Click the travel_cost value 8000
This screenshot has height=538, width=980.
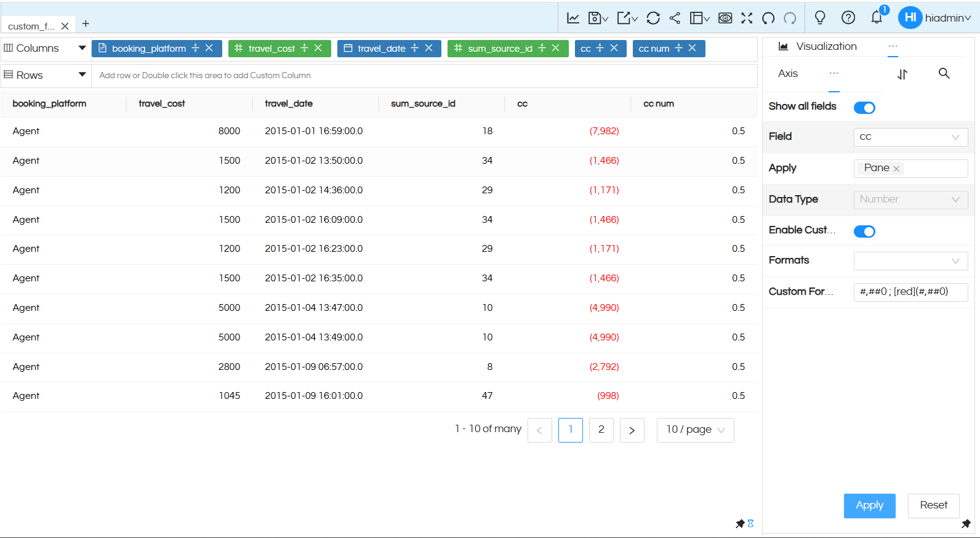(x=229, y=131)
